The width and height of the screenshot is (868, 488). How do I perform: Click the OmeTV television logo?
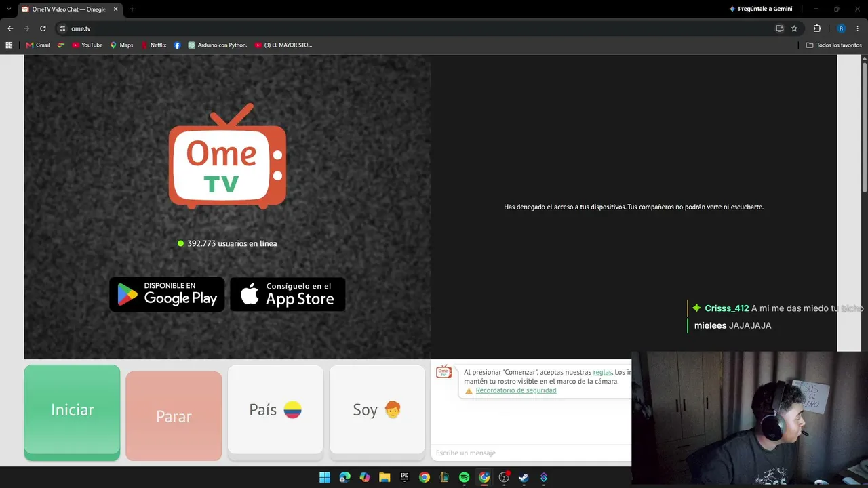pyautogui.click(x=227, y=156)
